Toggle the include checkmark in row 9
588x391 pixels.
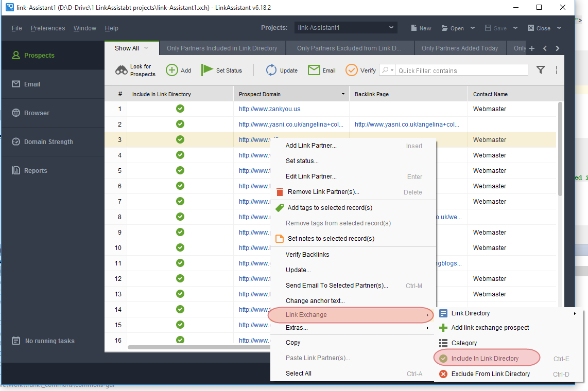point(180,232)
